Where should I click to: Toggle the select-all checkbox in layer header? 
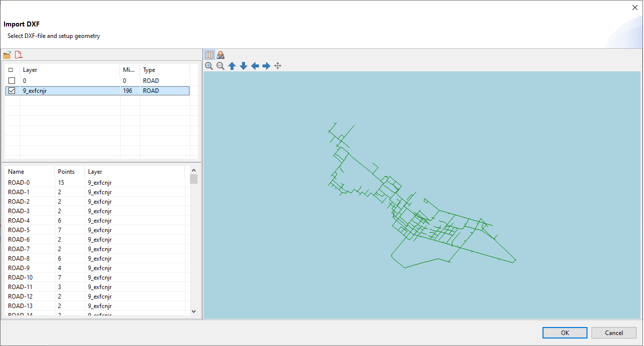click(10, 70)
